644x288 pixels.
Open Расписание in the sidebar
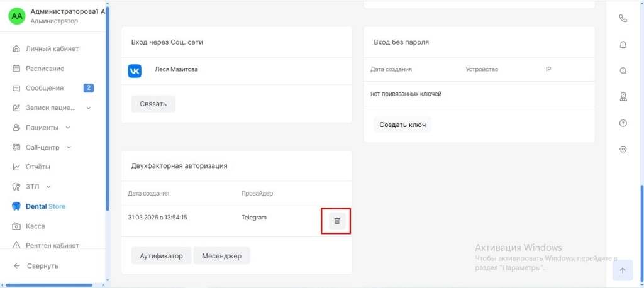[x=45, y=68]
